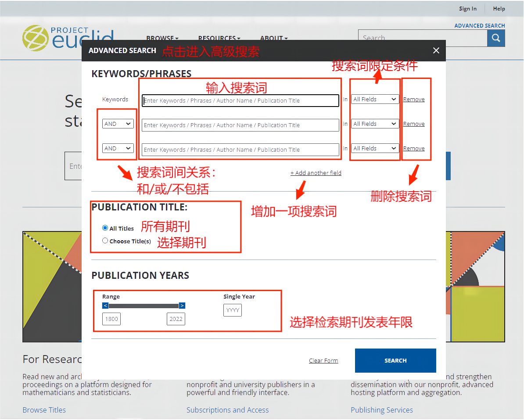Click the blue SEARCH button
The image size is (524, 420).
coord(395,360)
